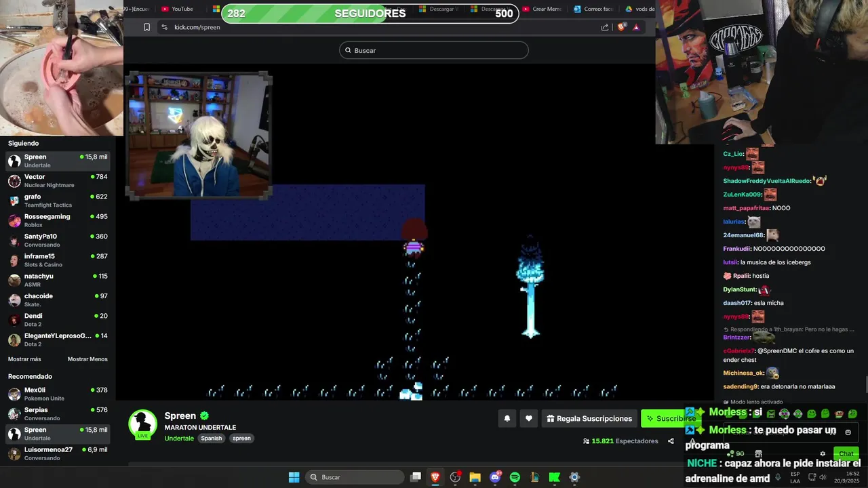
Task: Click the chat scrollbar on right edge
Action: 865,384
